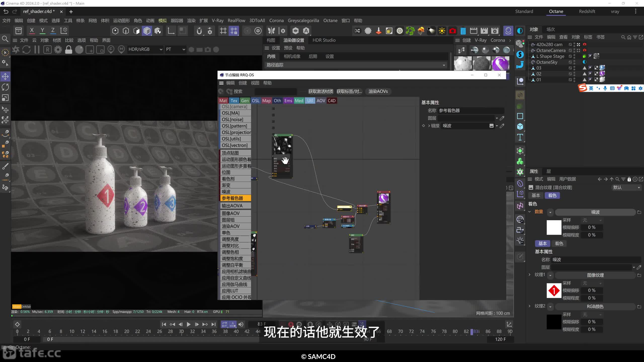This screenshot has width=644, height=362.
Task: Open the 默认 dropdown in attributes
Action: click(x=626, y=188)
